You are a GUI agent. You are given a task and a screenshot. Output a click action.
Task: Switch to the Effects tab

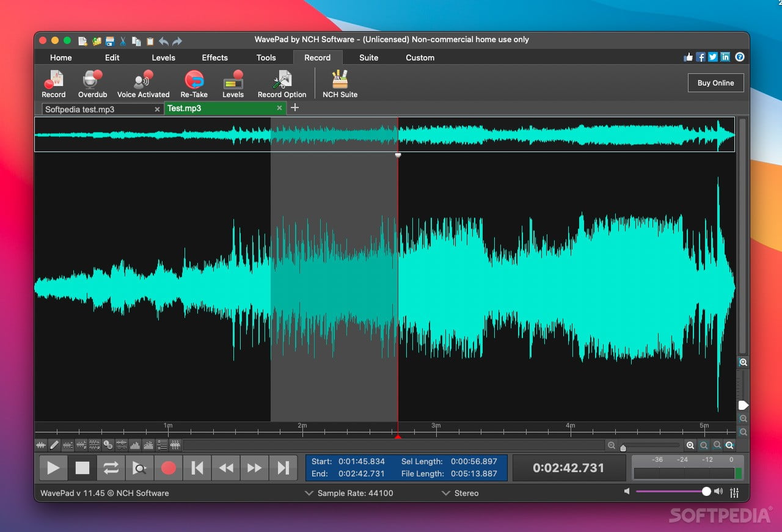(x=214, y=57)
